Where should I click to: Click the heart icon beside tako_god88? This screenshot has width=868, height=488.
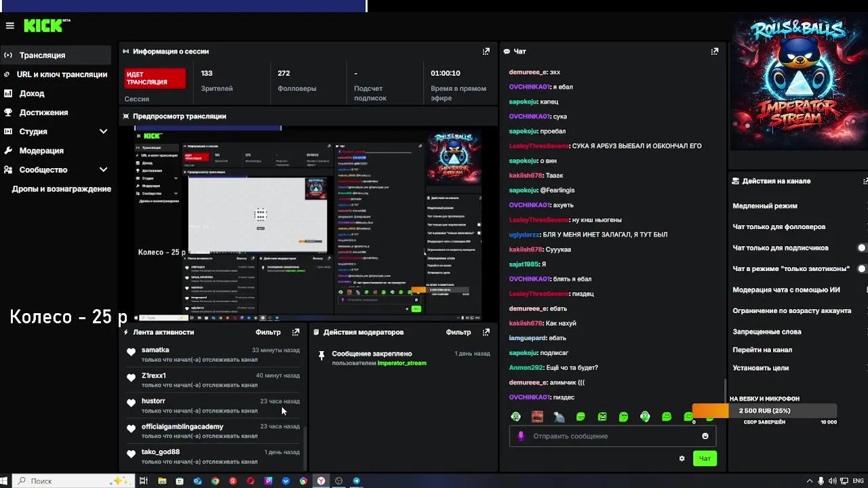point(131,454)
